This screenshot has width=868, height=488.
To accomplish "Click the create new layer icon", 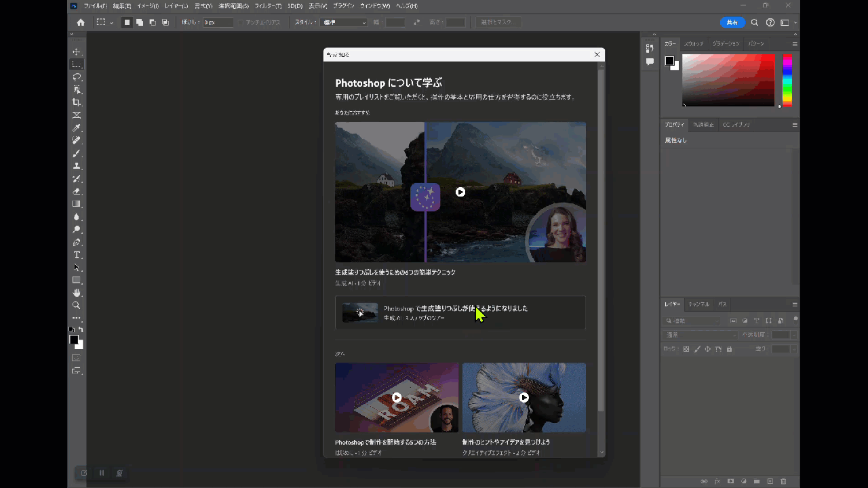I will point(770,481).
